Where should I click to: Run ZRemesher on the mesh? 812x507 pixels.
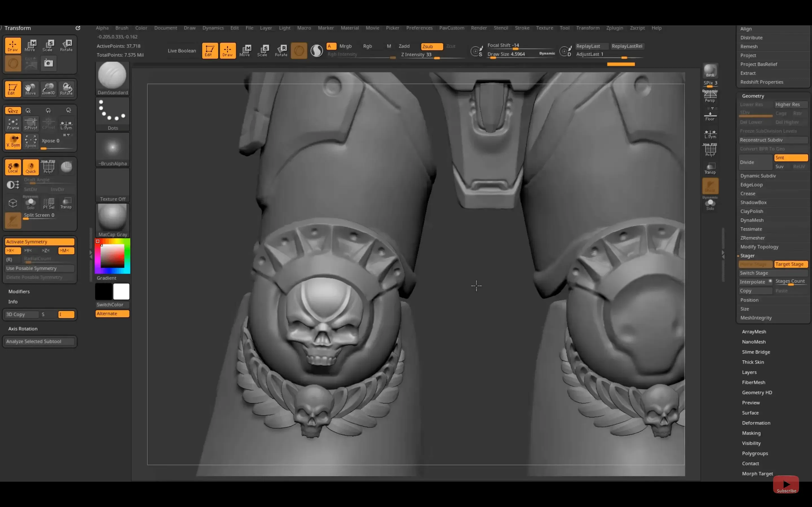coord(753,238)
